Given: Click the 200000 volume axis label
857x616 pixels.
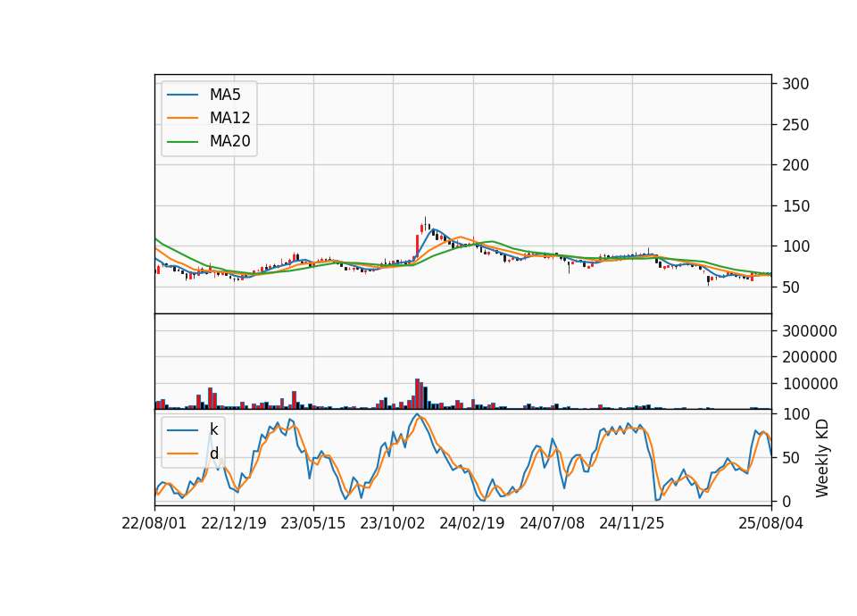Looking at the screenshot, I should tap(810, 357).
